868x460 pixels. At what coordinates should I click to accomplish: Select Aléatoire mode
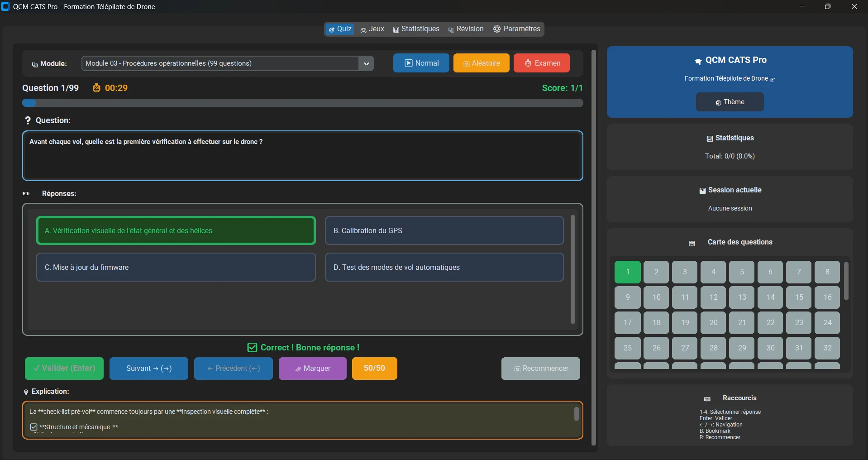click(481, 63)
